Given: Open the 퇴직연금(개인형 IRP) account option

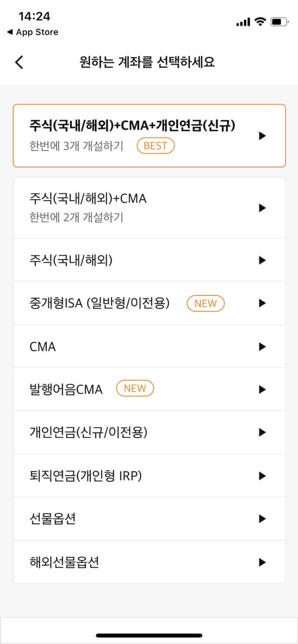Looking at the screenshot, I should point(149,475).
